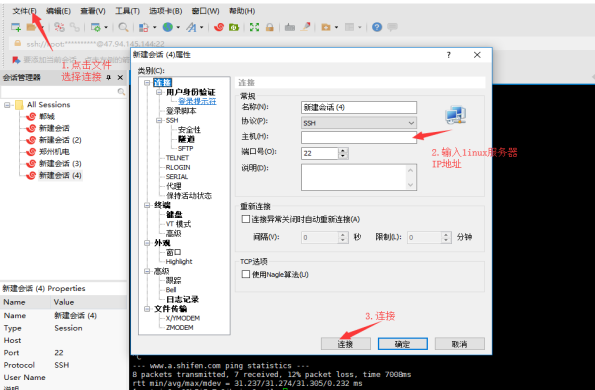Click the 登录提示符 link in tree
The width and height of the screenshot is (595, 390).
click(197, 101)
